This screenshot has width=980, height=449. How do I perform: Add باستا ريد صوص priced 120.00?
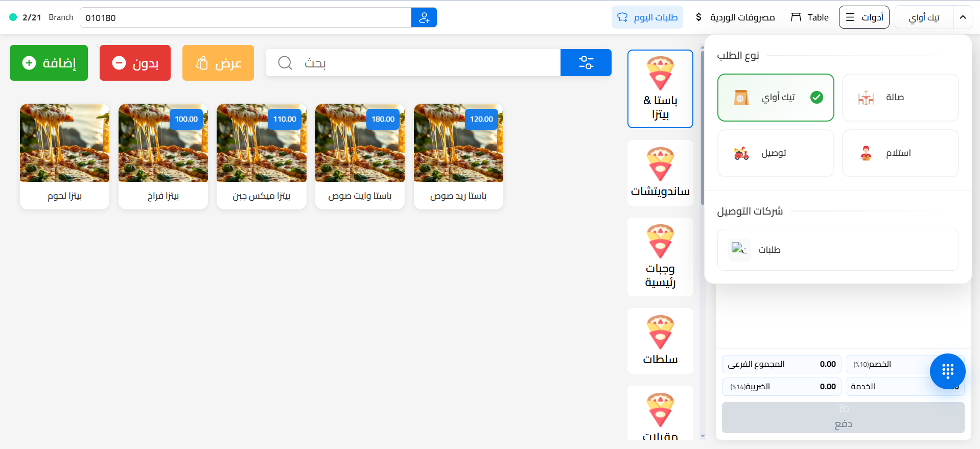458,156
